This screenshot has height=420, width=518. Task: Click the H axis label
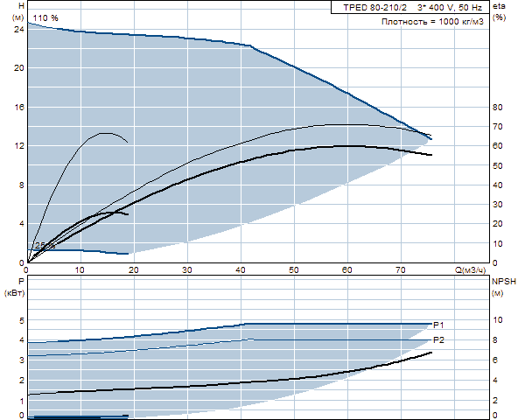(21, 6)
